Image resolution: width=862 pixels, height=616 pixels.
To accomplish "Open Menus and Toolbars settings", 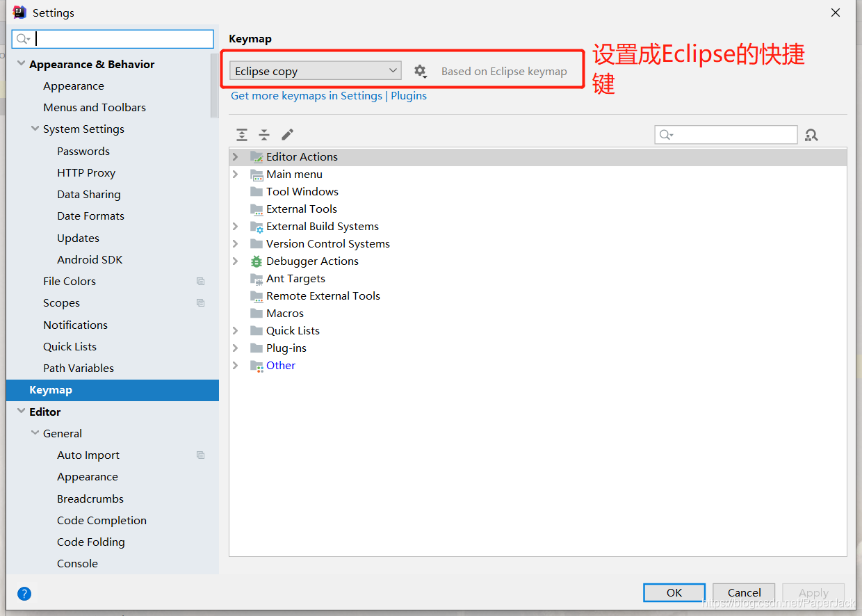I will (95, 108).
